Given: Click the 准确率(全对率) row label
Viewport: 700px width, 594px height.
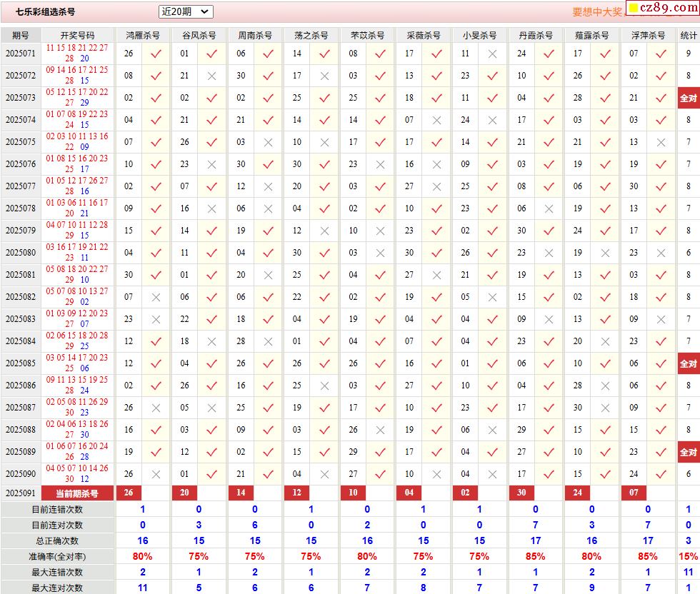Looking at the screenshot, I should point(57,556).
